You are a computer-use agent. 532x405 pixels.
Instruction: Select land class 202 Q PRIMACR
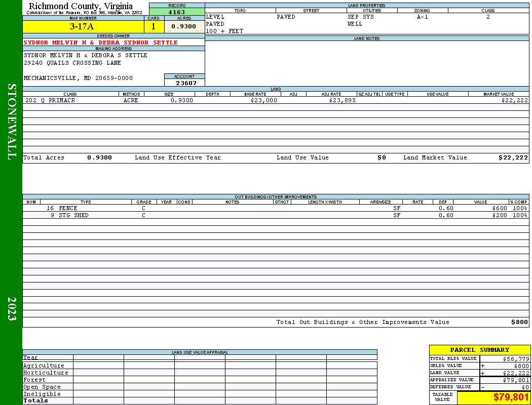(x=50, y=100)
